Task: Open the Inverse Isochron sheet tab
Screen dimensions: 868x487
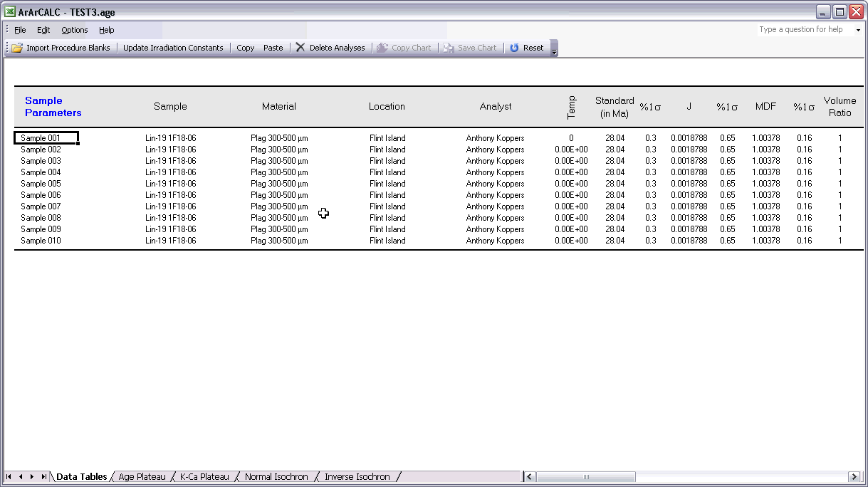Action: [357, 476]
